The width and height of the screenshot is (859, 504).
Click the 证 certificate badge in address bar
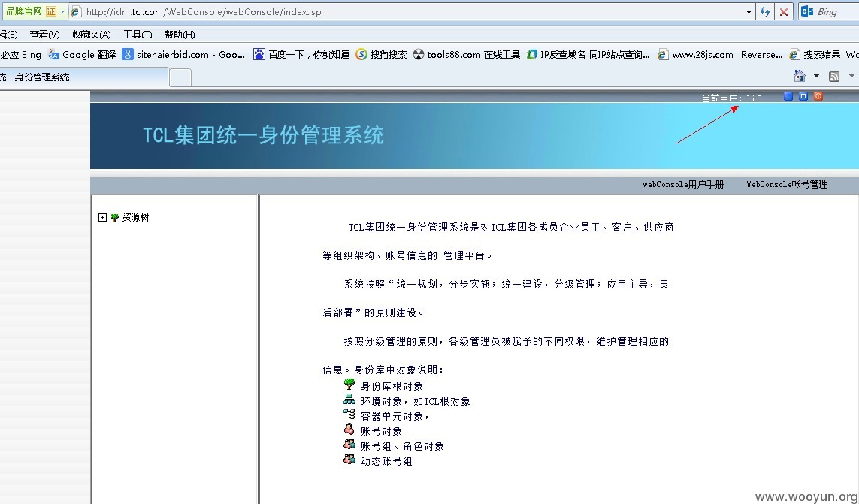51,11
